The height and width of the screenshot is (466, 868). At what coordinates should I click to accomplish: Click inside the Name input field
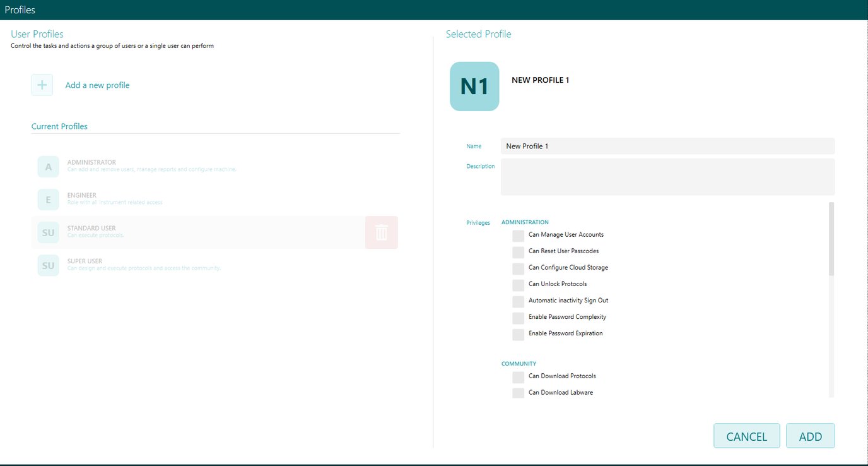pos(667,146)
